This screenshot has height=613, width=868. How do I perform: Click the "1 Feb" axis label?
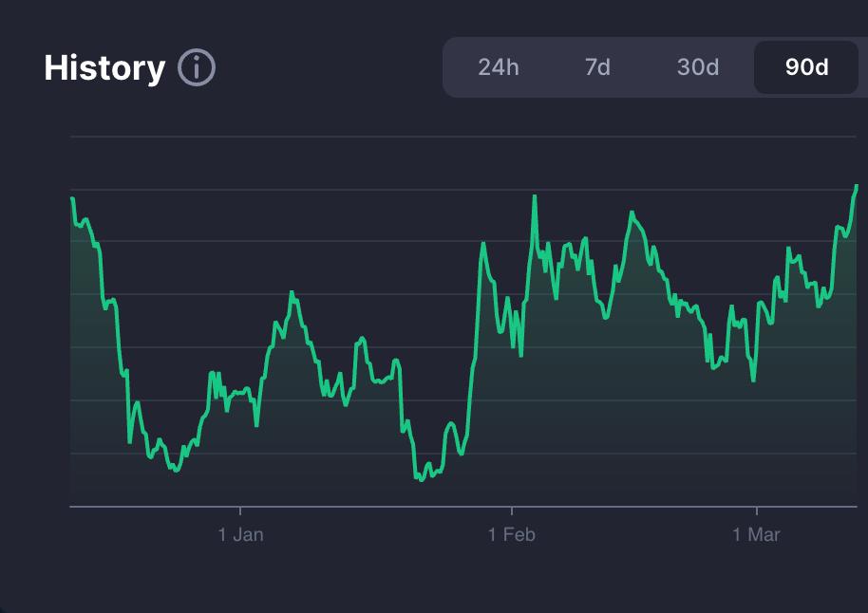point(512,534)
